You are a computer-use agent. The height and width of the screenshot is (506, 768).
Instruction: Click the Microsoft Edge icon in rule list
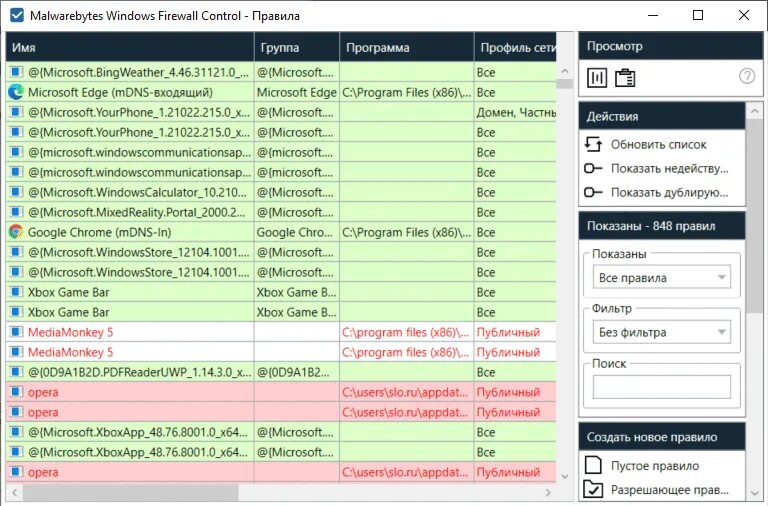tap(16, 92)
